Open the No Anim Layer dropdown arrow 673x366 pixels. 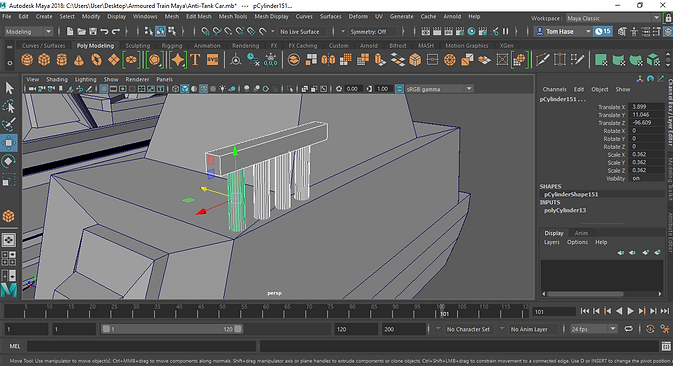[502, 329]
